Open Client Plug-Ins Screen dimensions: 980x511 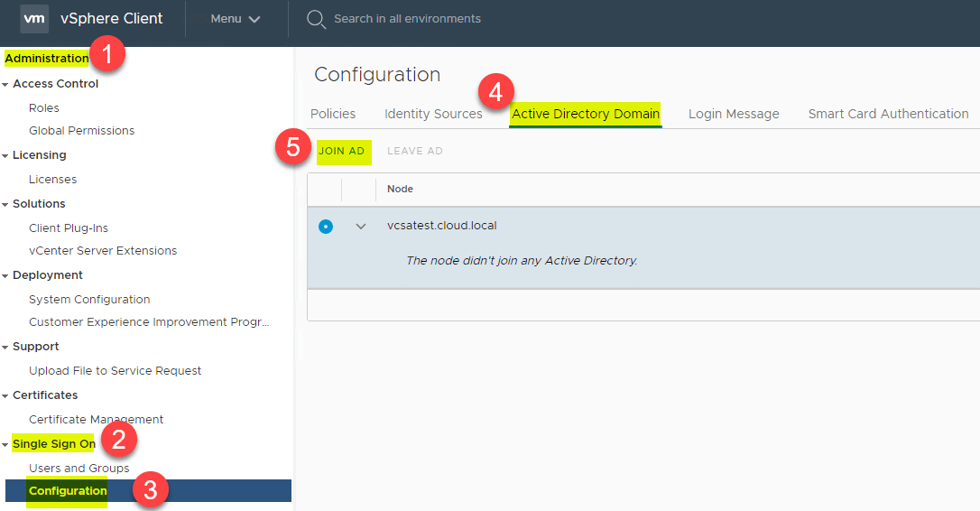(x=68, y=228)
